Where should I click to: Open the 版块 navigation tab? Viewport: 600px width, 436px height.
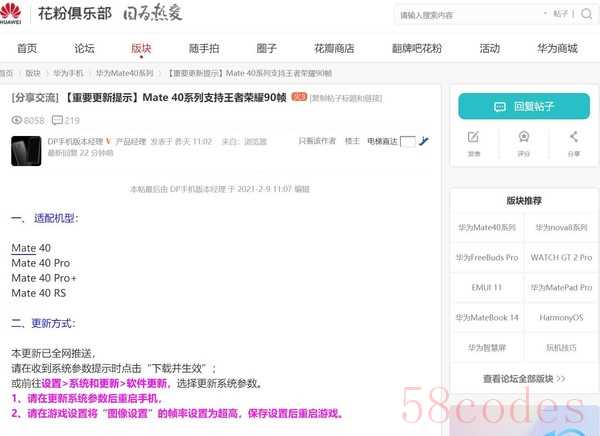coord(141,48)
